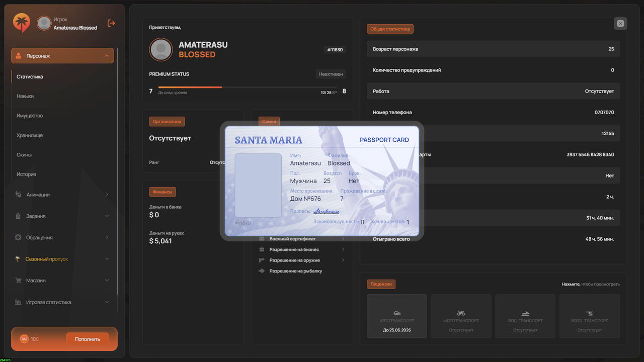The height and width of the screenshot is (362, 644).
Task: Click the Магазин cart icon
Action: pos(18,281)
